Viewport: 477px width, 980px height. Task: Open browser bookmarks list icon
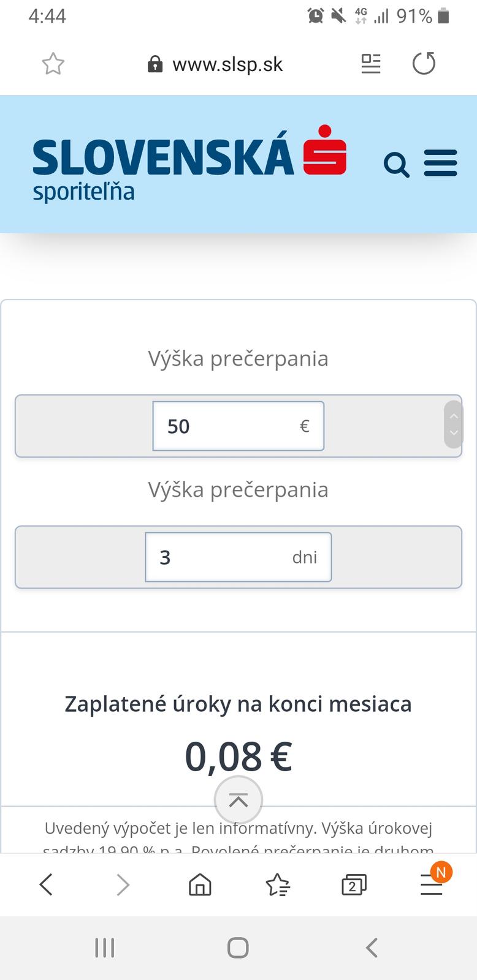277,884
